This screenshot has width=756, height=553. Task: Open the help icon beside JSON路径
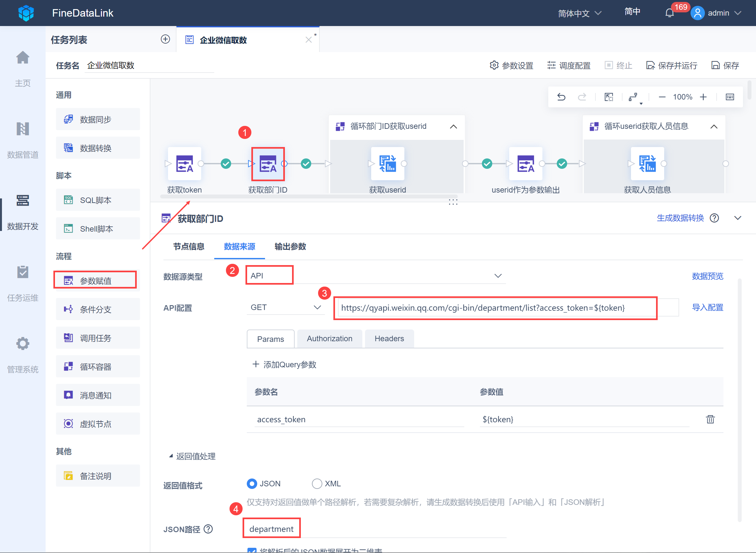(x=208, y=529)
